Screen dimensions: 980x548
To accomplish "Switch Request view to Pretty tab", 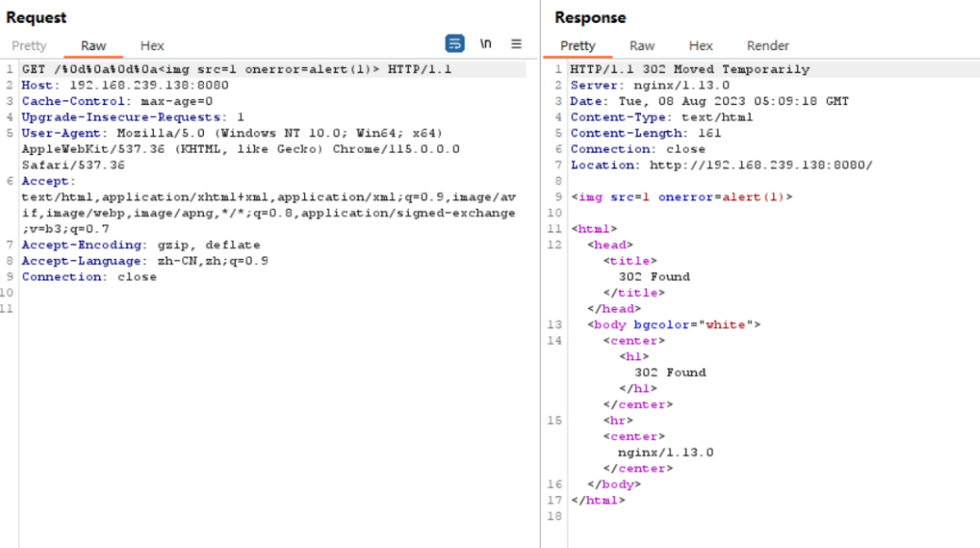I will coord(28,45).
